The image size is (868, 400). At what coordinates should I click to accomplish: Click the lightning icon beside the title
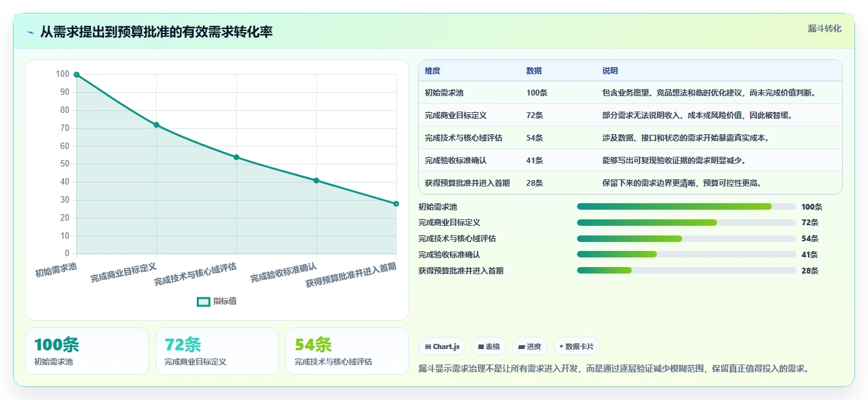point(31,32)
